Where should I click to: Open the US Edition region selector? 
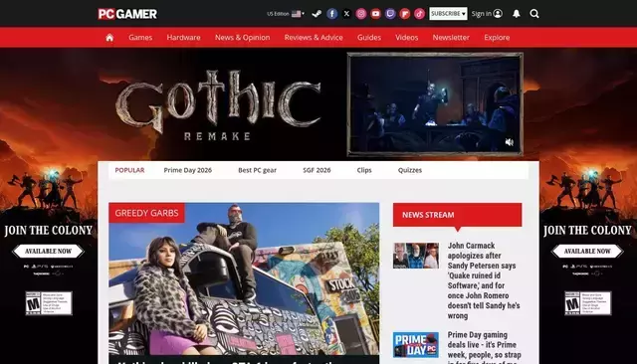click(x=286, y=14)
